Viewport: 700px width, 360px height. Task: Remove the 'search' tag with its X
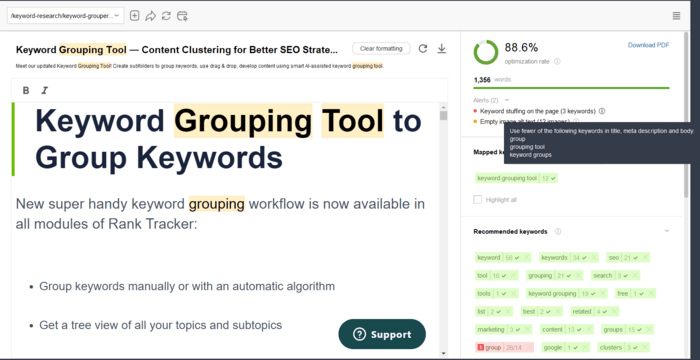tap(635, 276)
